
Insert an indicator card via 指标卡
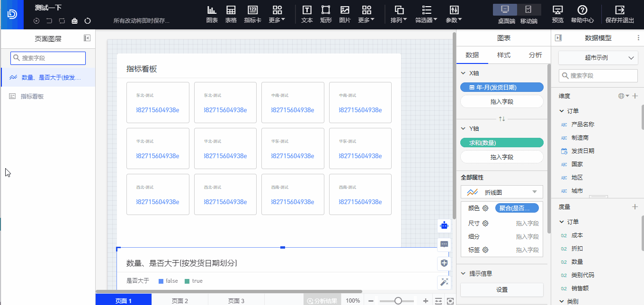(252, 14)
